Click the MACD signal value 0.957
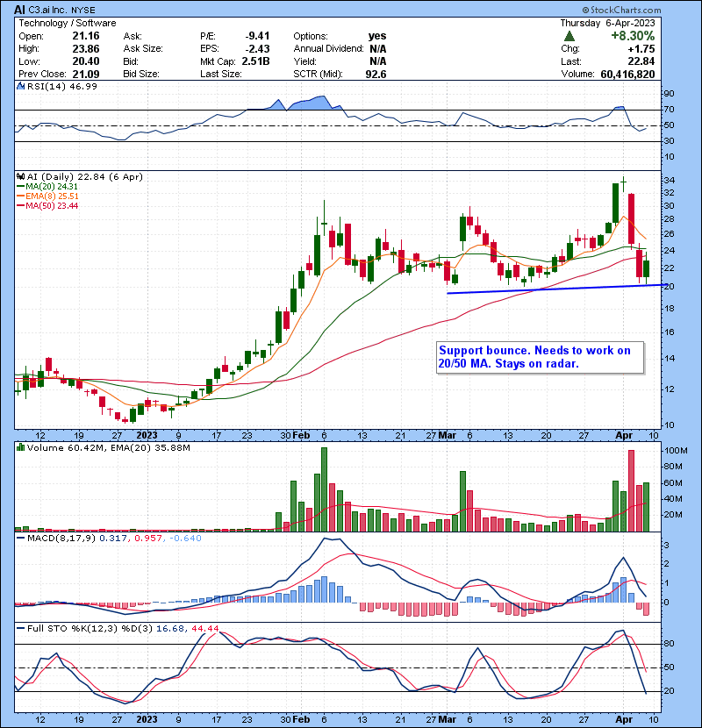Image resolution: width=702 pixels, height=728 pixels. coord(148,539)
